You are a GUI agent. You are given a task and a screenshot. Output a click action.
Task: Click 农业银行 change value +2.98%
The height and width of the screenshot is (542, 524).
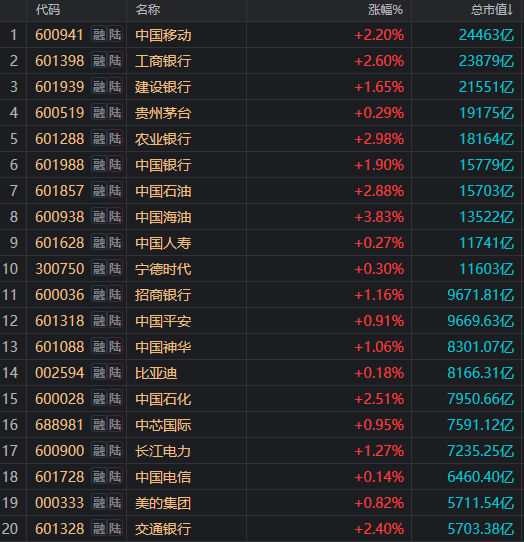[x=379, y=139]
